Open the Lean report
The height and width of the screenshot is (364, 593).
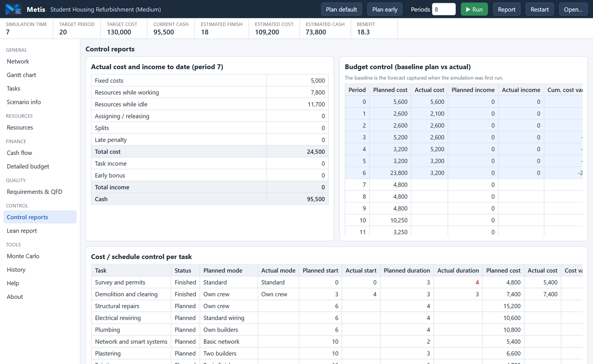click(40, 231)
